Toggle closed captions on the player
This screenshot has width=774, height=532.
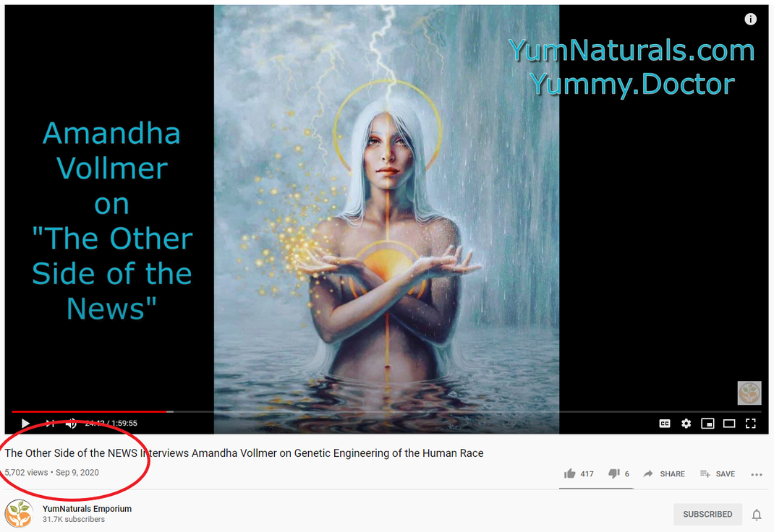665,424
